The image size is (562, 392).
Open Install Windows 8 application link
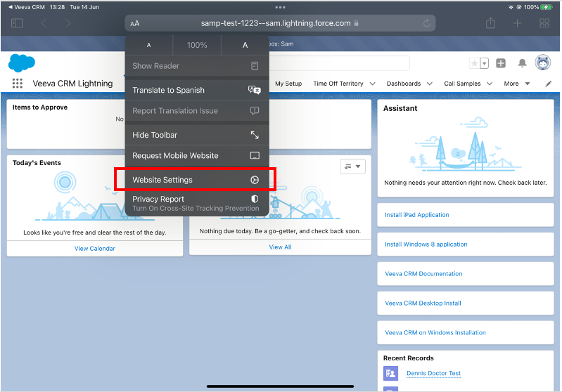click(x=426, y=244)
